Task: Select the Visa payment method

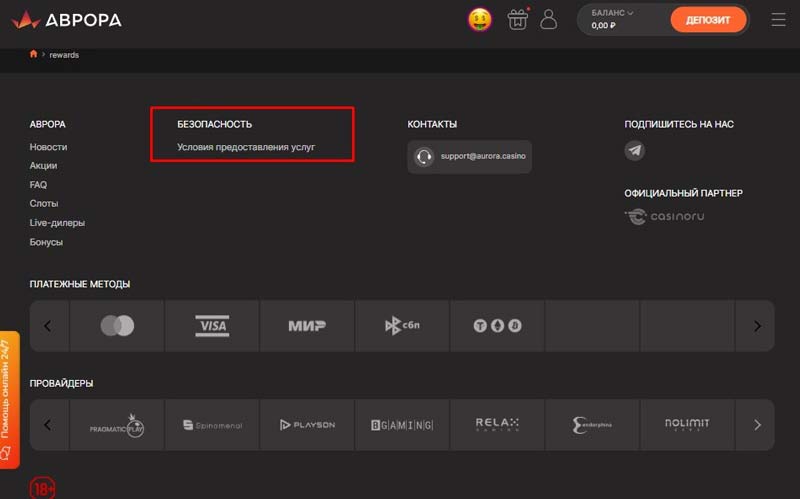Action: 212,326
